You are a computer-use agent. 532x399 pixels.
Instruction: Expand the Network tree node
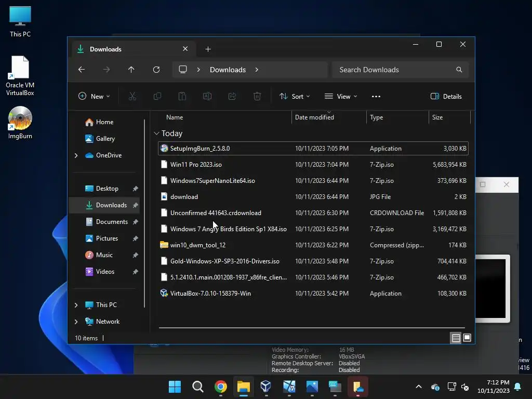(76, 322)
